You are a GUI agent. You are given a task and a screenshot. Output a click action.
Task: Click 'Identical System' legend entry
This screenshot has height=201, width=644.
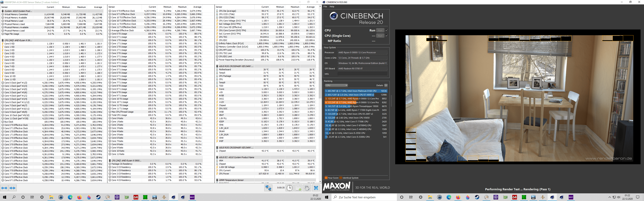point(349,178)
